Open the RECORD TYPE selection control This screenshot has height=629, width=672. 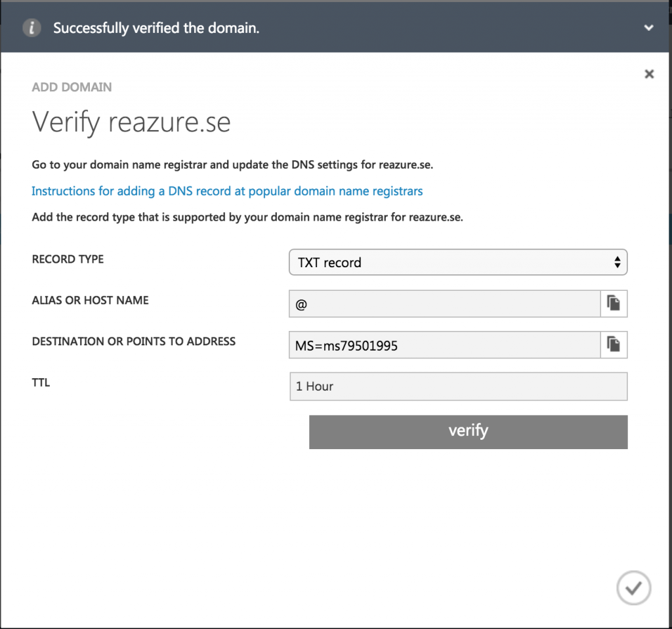458,262
